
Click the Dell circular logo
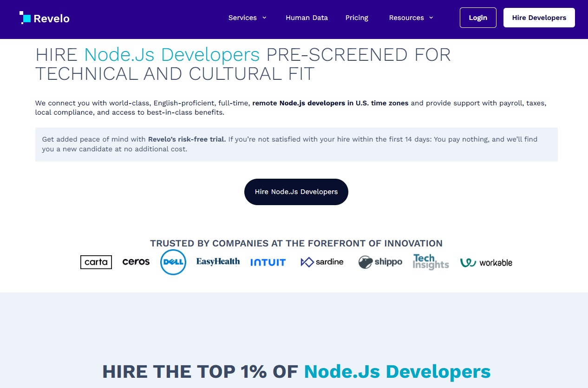point(173,262)
